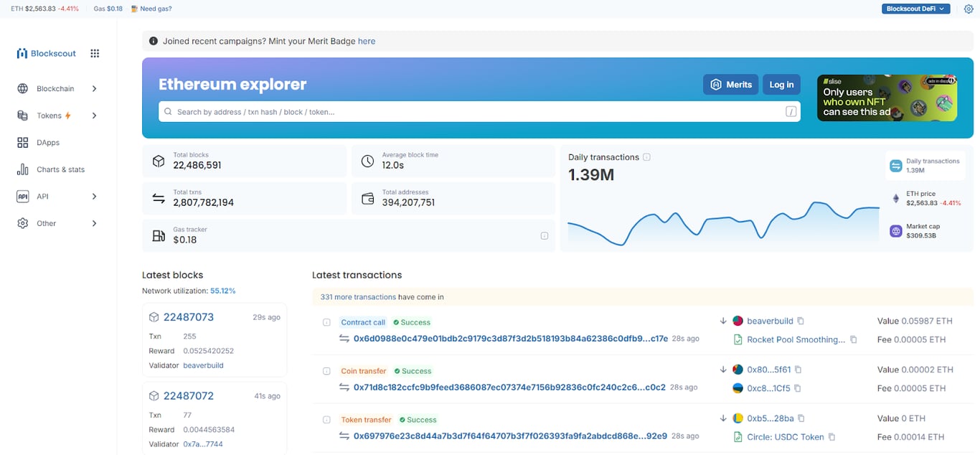The image size is (980, 455).
Task: Select Daily transactions chart tab
Action: coord(926,166)
